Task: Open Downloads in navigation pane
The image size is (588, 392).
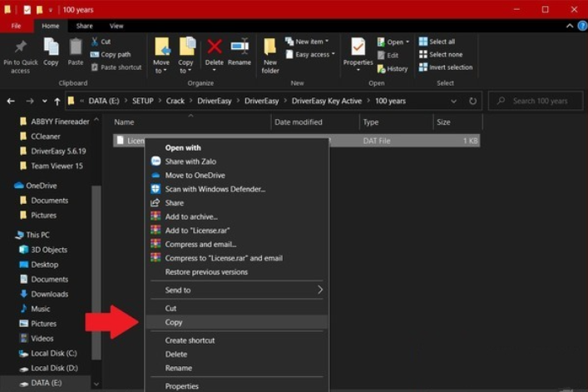Action: coord(43,294)
